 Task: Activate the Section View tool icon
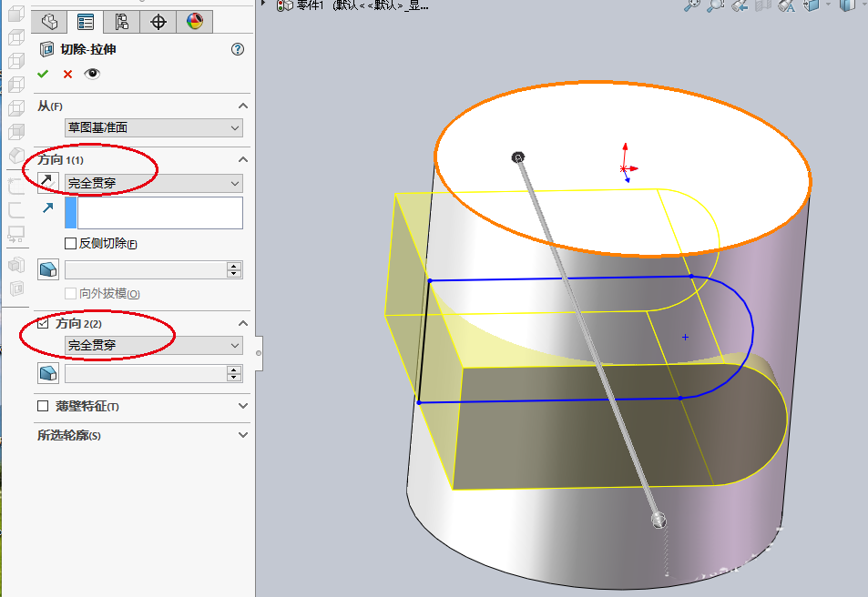tap(765, 6)
